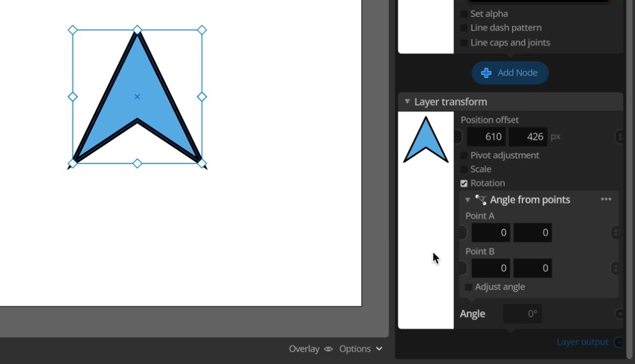Click the Layer output connector circle

point(618,342)
